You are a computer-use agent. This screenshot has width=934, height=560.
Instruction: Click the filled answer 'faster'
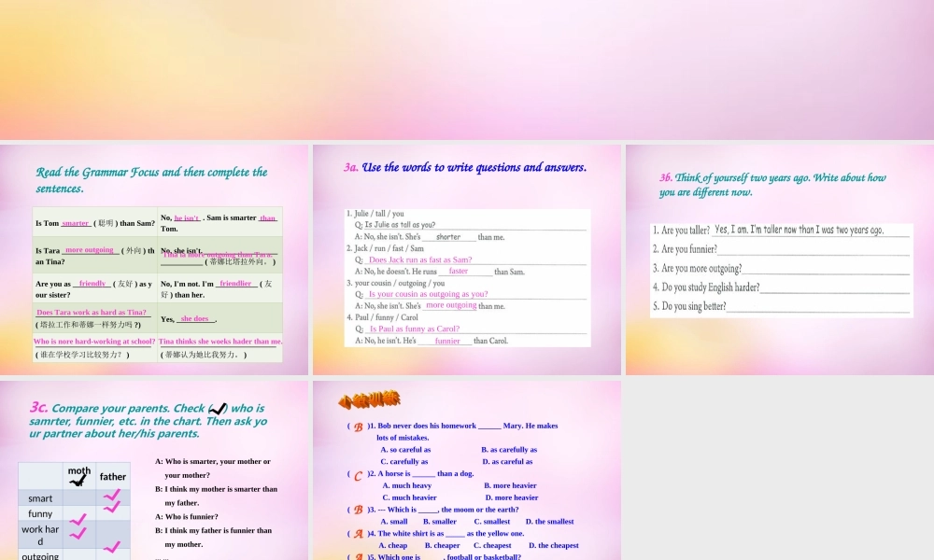(x=458, y=271)
